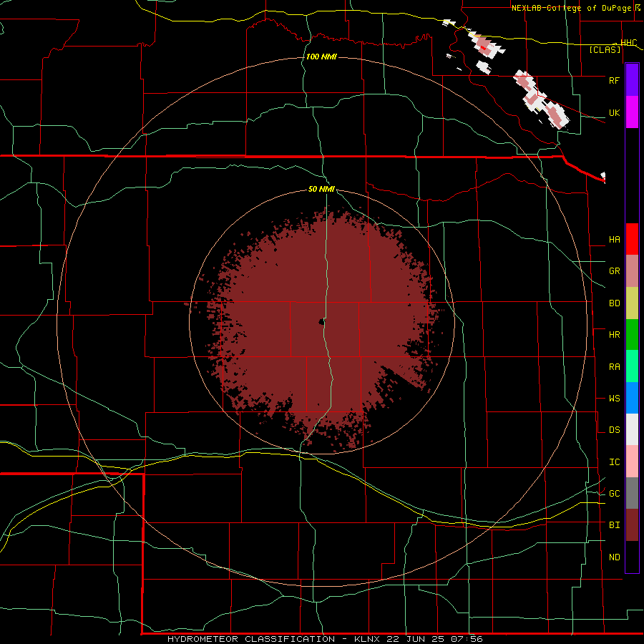Screen dimensions: 644x644
Task: Click the dark green HR legend swatch
Action: [x=632, y=334]
